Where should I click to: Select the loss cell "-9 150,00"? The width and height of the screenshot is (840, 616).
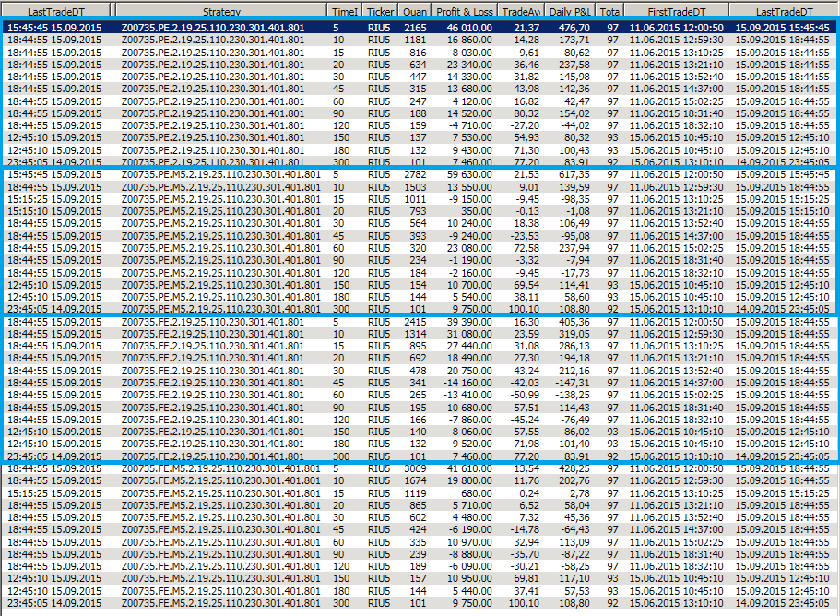coord(470,199)
